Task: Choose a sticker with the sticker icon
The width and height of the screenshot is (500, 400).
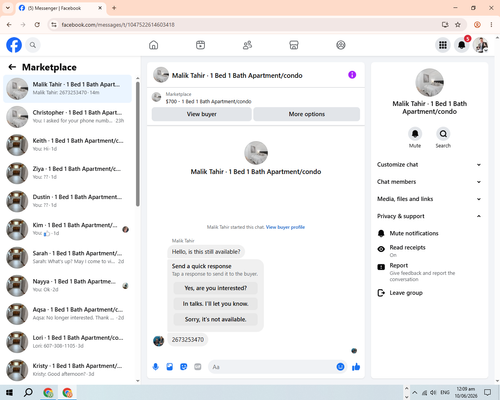Action: pos(184,367)
